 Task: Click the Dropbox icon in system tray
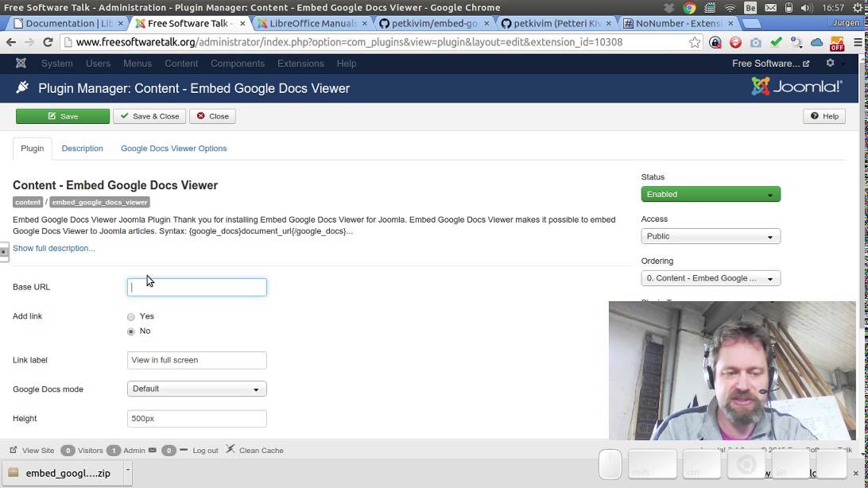(x=669, y=8)
